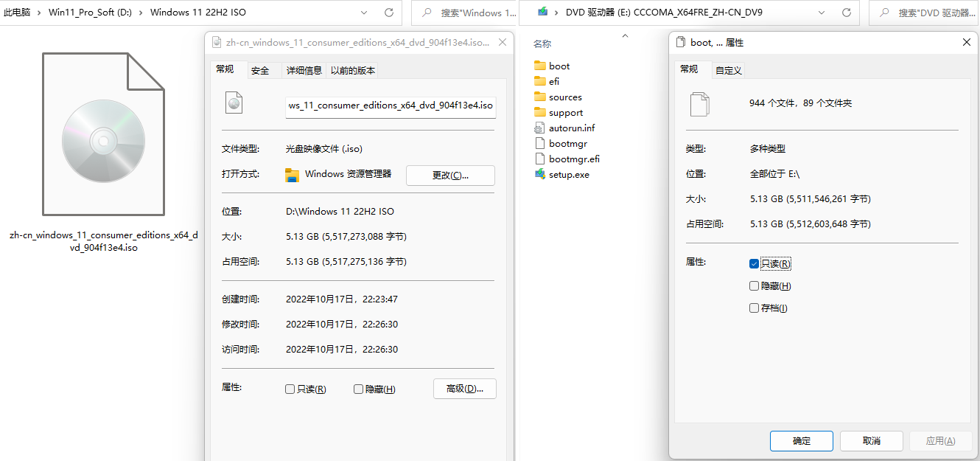
Task: Close the boot properties dialog
Action: click(967, 43)
